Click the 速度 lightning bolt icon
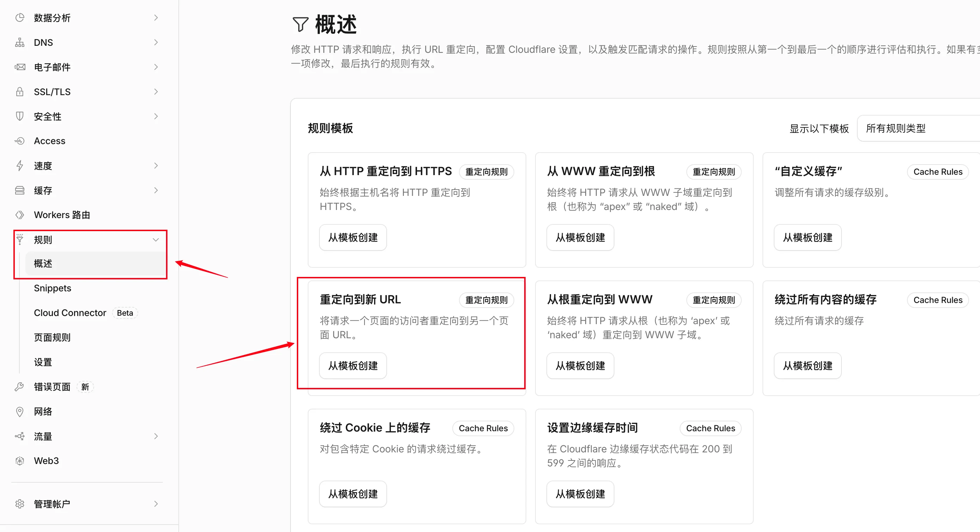Image resolution: width=980 pixels, height=532 pixels. (x=20, y=166)
